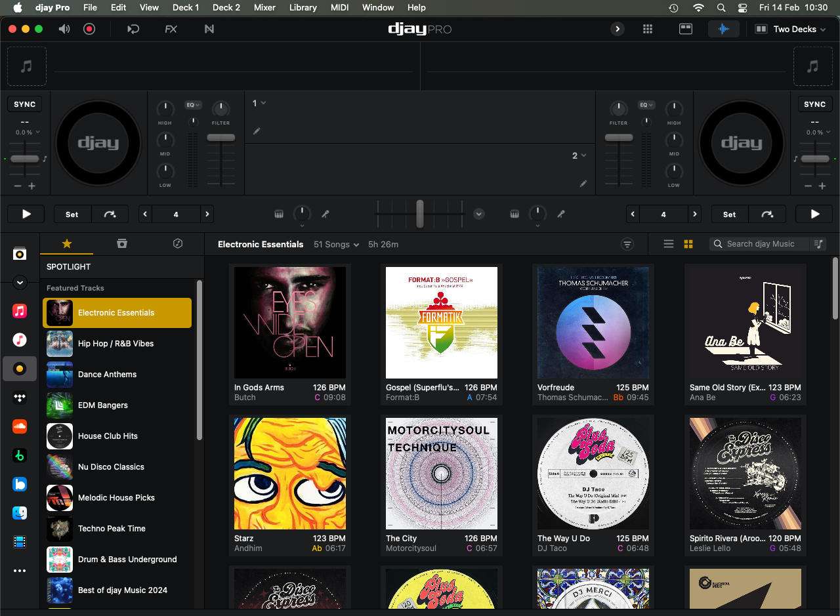Increase loop length on deck 2

coord(695,214)
